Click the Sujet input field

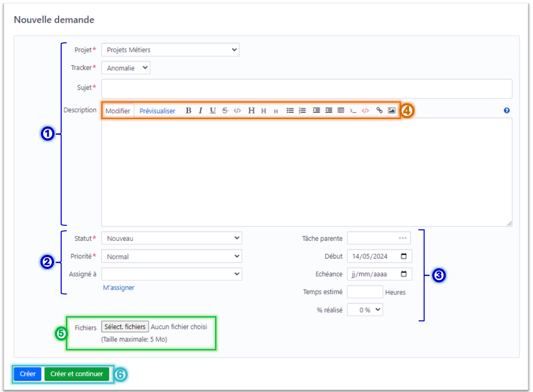tap(307, 89)
